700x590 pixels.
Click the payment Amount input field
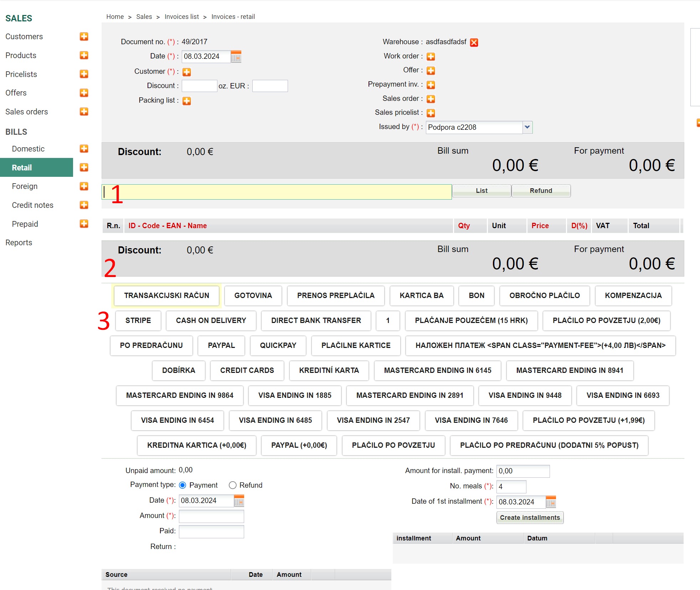(211, 516)
